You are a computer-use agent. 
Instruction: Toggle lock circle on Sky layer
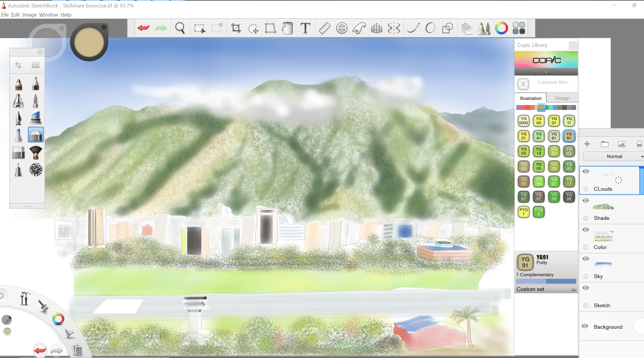tap(586, 277)
